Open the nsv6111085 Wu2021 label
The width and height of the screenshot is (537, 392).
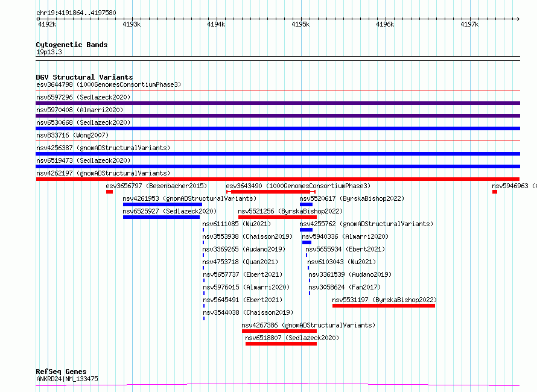(237, 224)
